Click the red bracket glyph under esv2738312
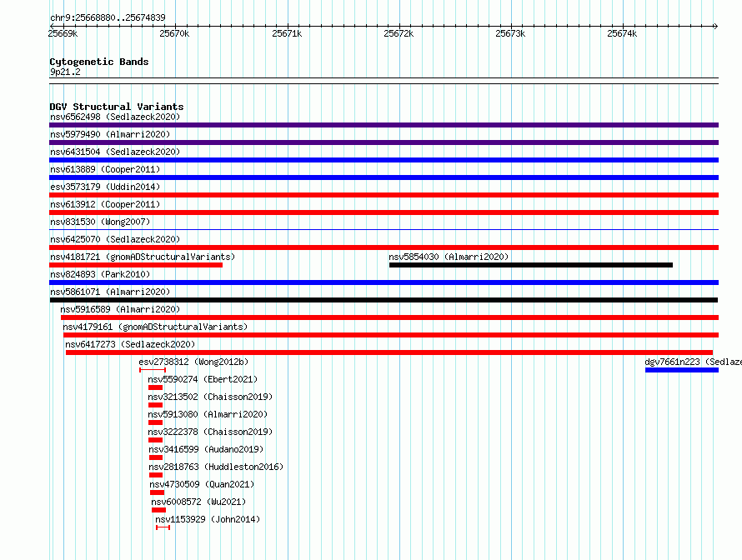Viewport: 742px width, 560px height. pyautogui.click(x=153, y=370)
